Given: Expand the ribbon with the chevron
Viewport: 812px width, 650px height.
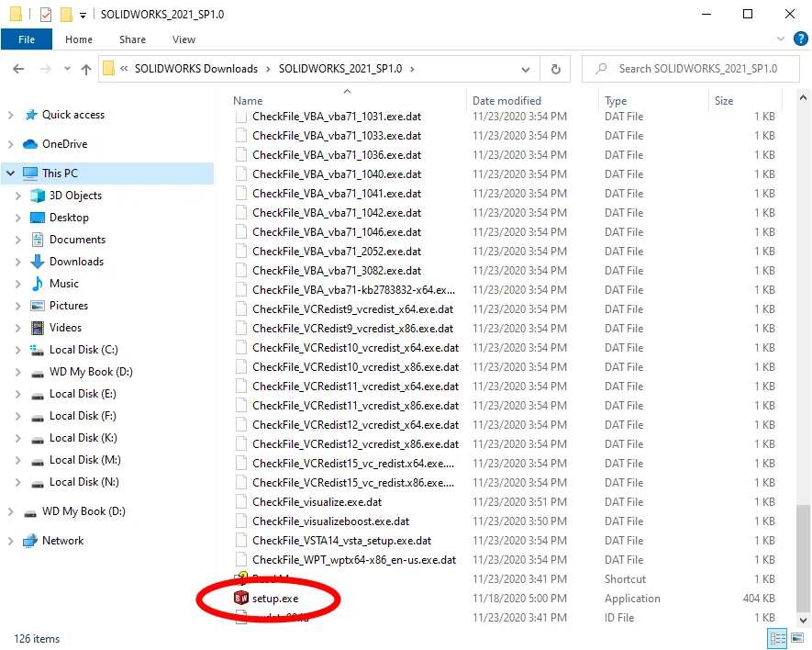Looking at the screenshot, I should pyautogui.click(x=781, y=39).
